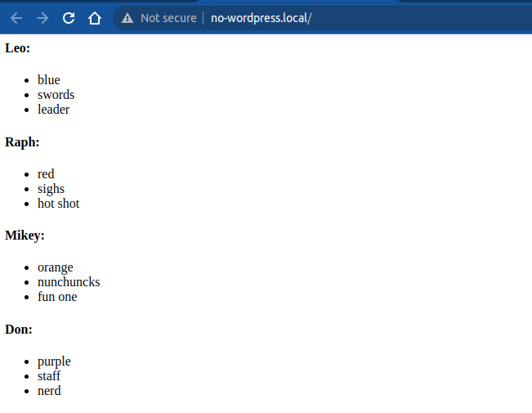Viewport: 532px width, 413px height.
Task: Click the browser back arrow
Action: (x=16, y=18)
